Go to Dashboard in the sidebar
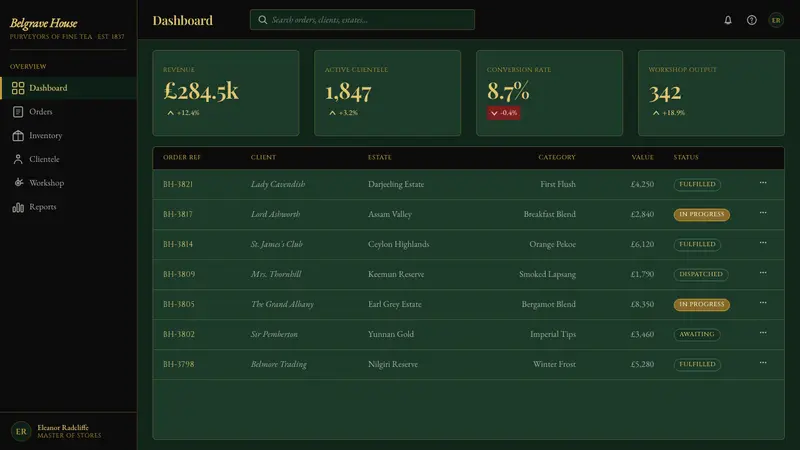 (x=68, y=88)
